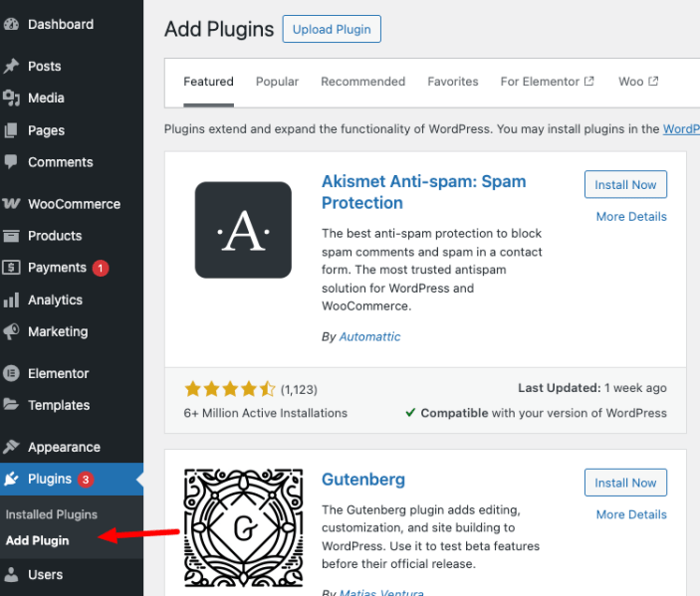This screenshot has height=596, width=700.
Task: Open Media via its sidebar icon
Action: [12, 99]
